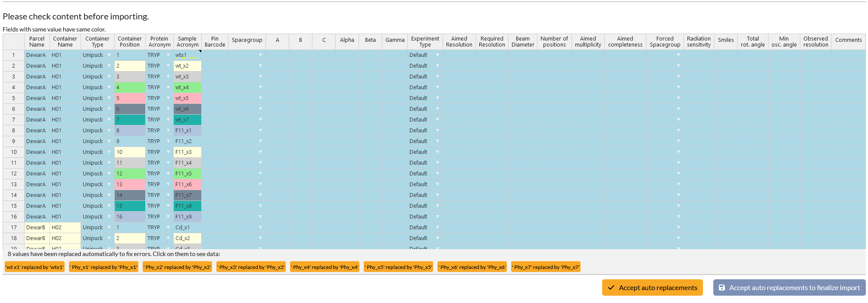Click the checkmark icon on Accept auto replacements

pos(611,288)
